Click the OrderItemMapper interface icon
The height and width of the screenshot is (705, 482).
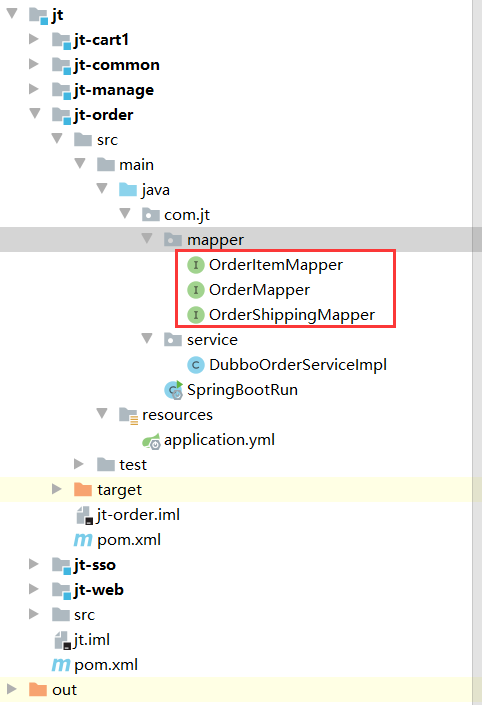pos(196,265)
